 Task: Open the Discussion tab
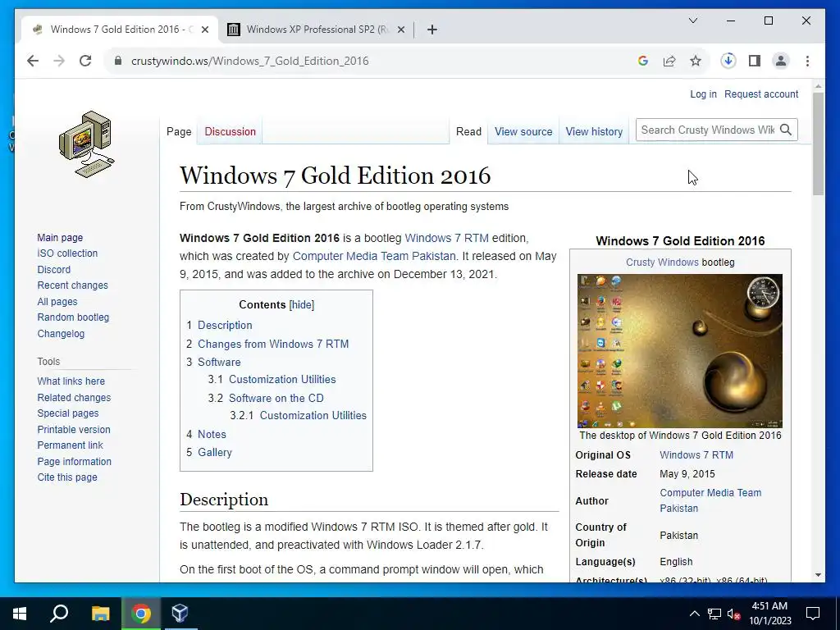230,131
